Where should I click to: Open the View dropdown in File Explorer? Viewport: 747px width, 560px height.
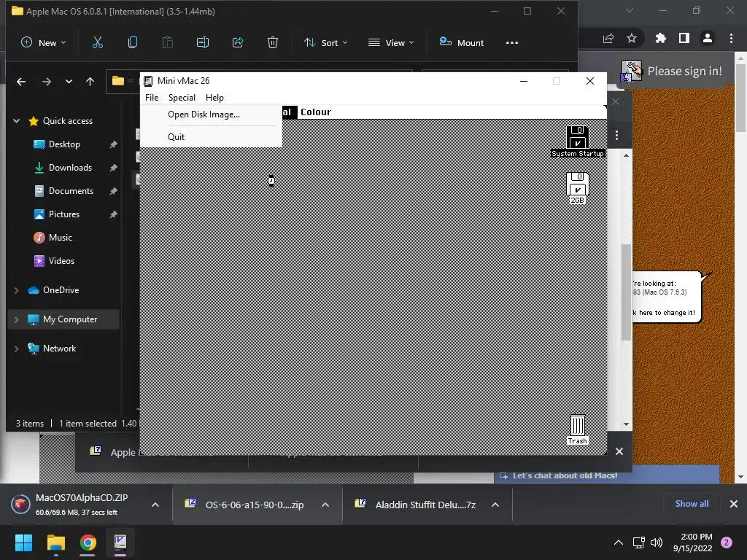tap(391, 42)
